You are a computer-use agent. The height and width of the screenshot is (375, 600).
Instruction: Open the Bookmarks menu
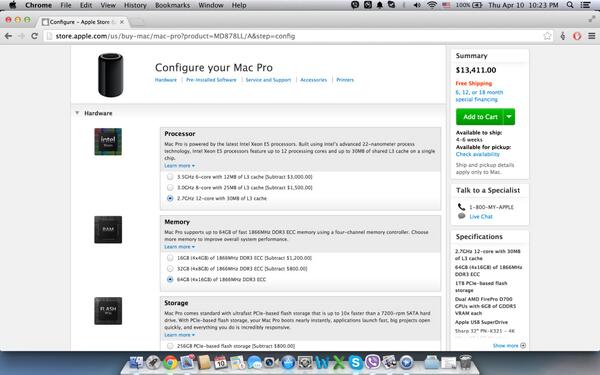click(x=172, y=5)
